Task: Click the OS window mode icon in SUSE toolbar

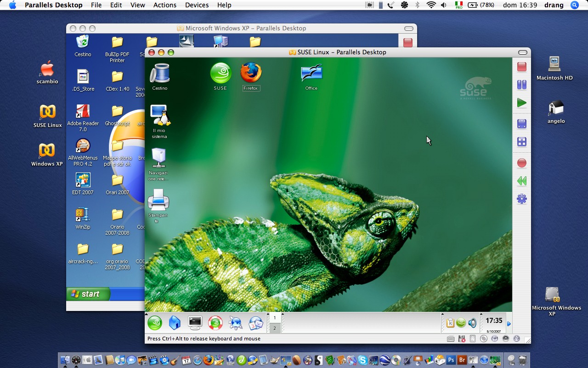Action: [521, 142]
